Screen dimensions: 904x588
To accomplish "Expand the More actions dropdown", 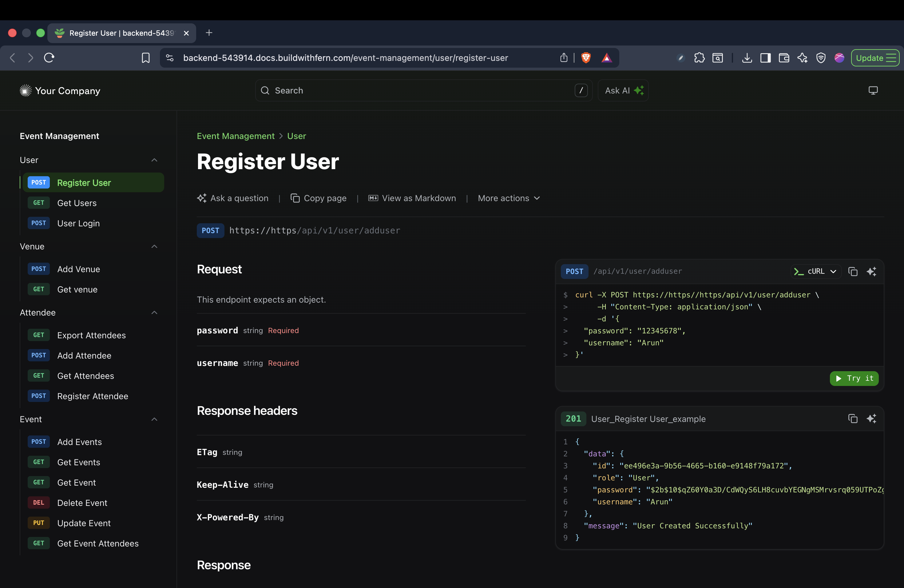I will (x=509, y=198).
